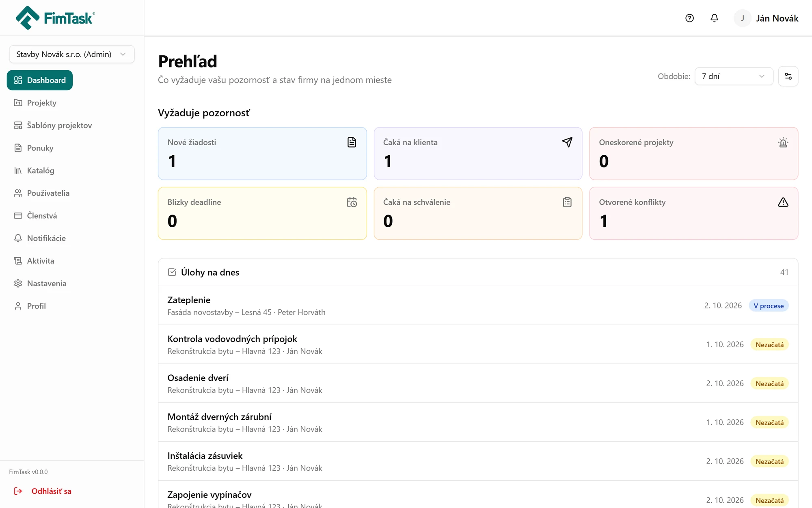The height and width of the screenshot is (508, 812).
Task: Open Inštalácia zásuviek task
Action: [478, 462]
